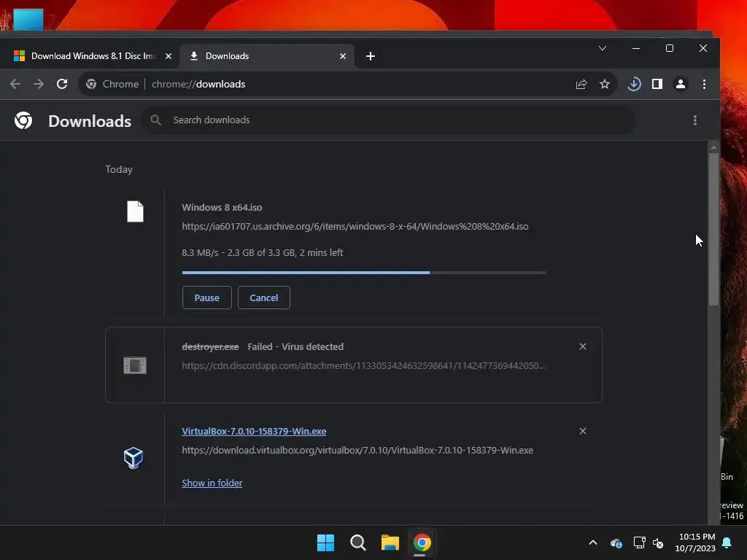Viewport: 747px width, 560px height.
Task: Click the Chrome taskbar icon
Action: click(x=422, y=542)
